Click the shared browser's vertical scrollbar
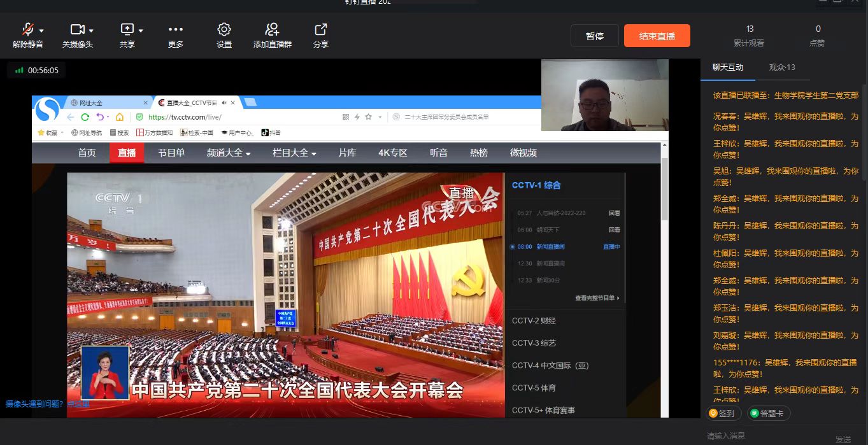This screenshot has height=445, width=868. [x=665, y=191]
